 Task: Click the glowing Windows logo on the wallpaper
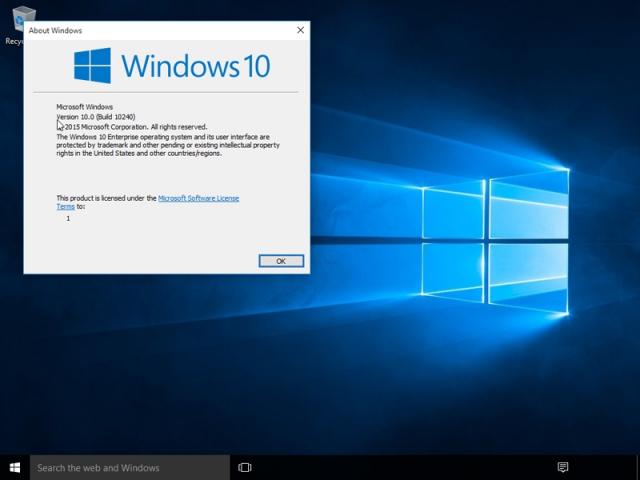pyautogui.click(x=495, y=238)
